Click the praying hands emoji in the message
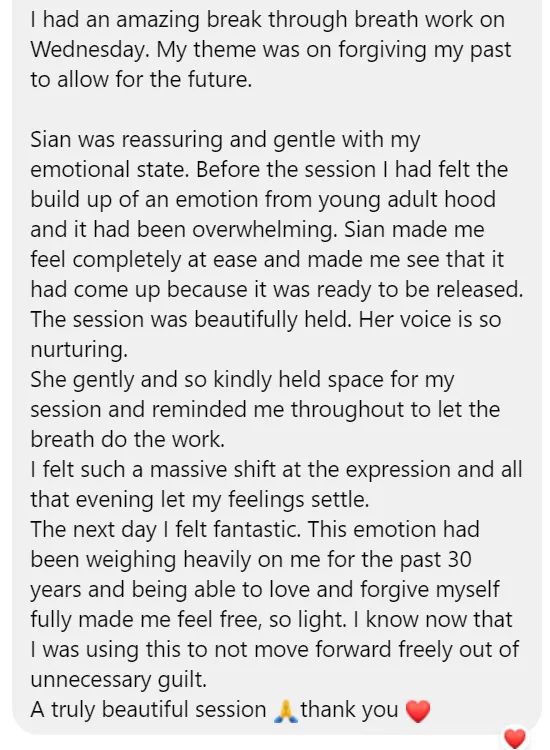This screenshot has height=750, width=550. tap(286, 711)
